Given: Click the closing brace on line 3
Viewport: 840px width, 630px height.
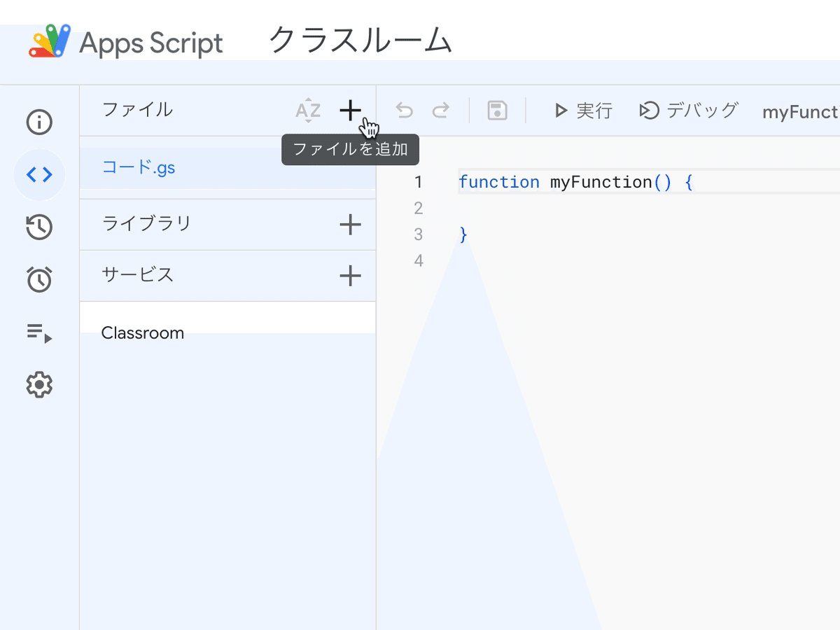Looking at the screenshot, I should pos(463,234).
